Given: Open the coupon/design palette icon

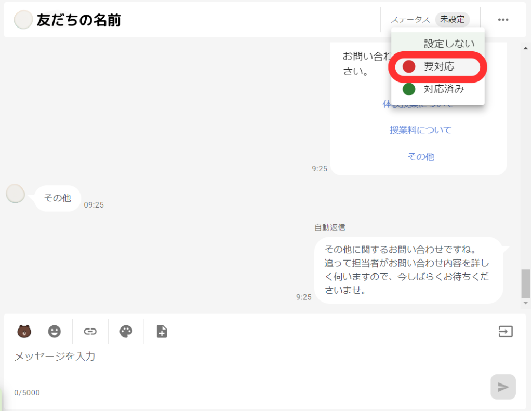Looking at the screenshot, I should pyautogui.click(x=126, y=331).
